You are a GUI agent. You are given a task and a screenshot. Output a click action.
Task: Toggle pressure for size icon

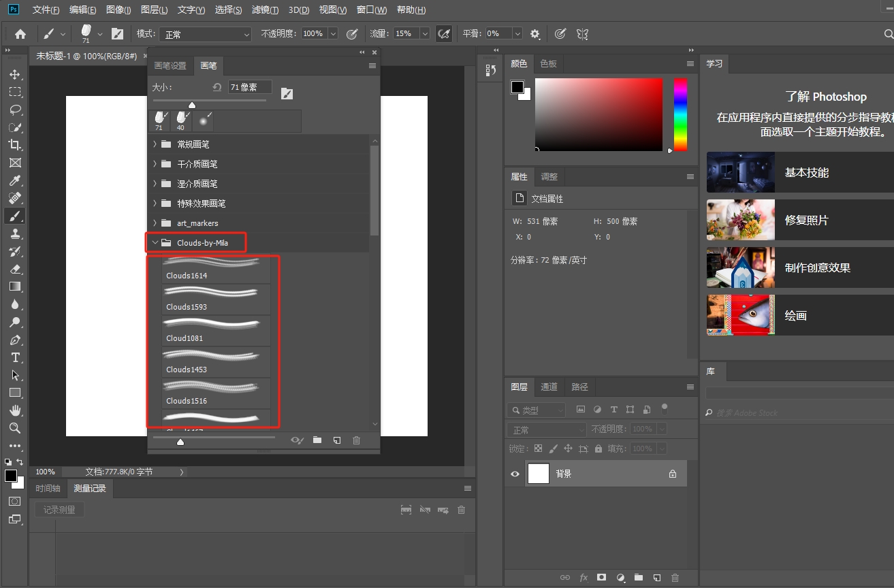pos(560,33)
